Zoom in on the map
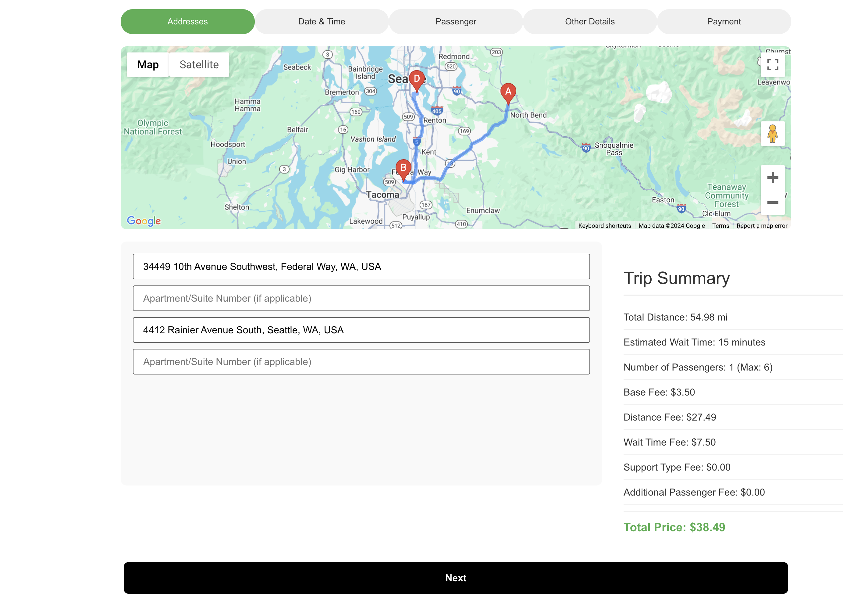The image size is (868, 602). click(772, 177)
